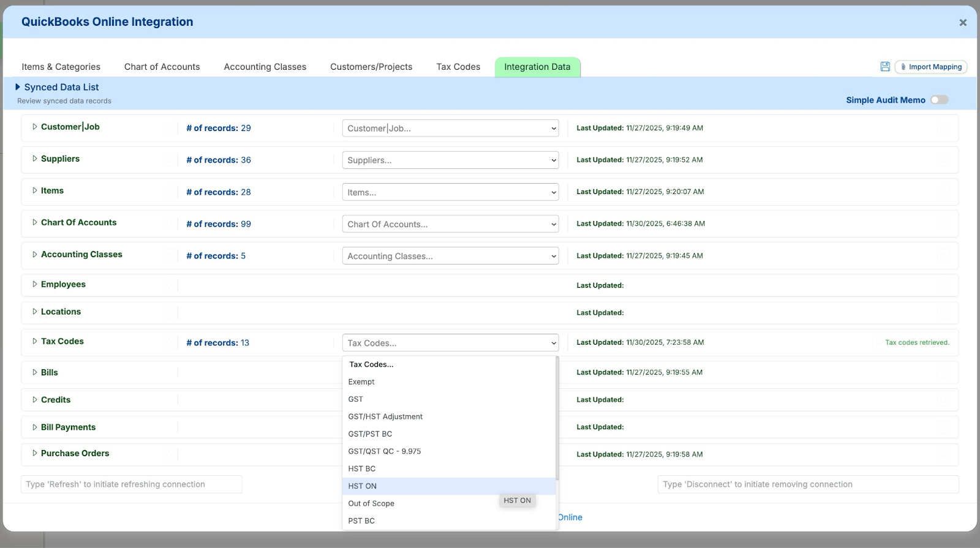
Task: Expand the Chart Of Accounts row
Action: (x=35, y=222)
